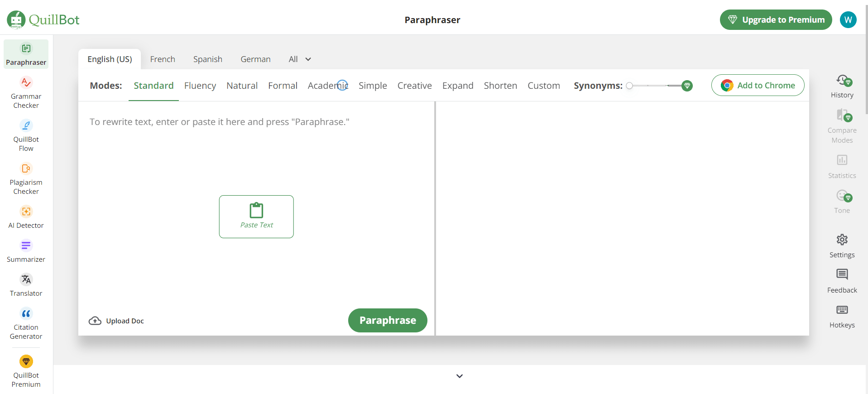Open the Translator tool
868x394 pixels.
pos(26,285)
